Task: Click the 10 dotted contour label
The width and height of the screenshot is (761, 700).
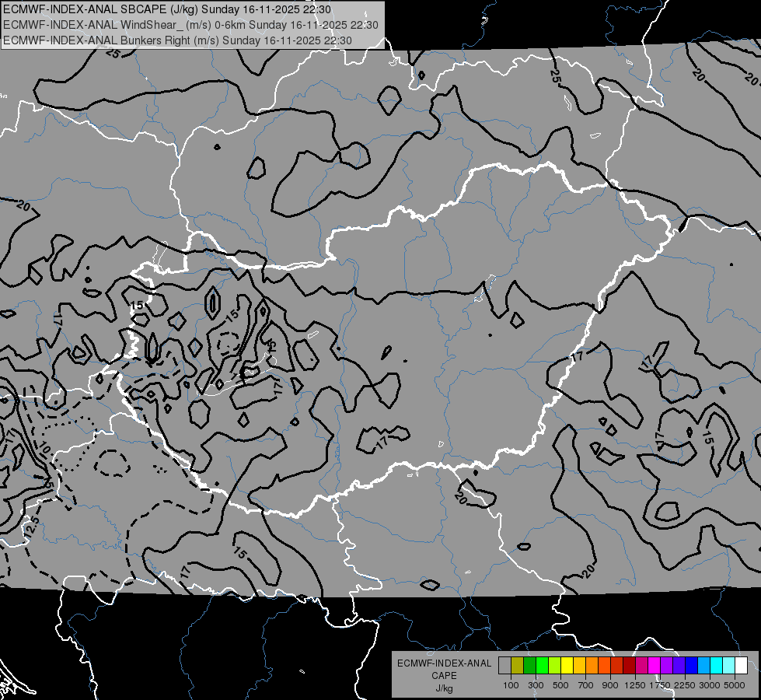Action: point(44,448)
